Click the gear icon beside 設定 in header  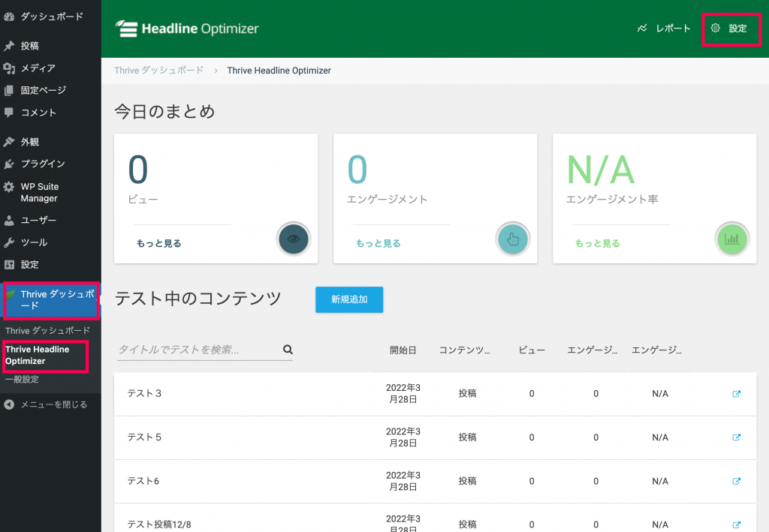click(716, 28)
